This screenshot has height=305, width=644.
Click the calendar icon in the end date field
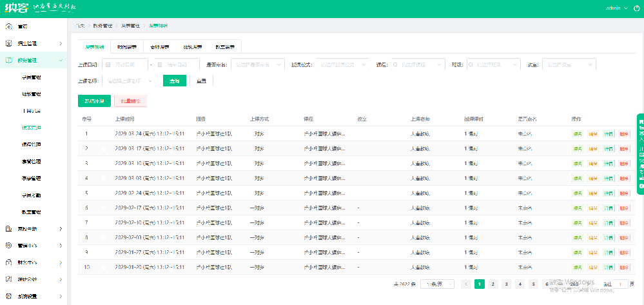(x=160, y=64)
